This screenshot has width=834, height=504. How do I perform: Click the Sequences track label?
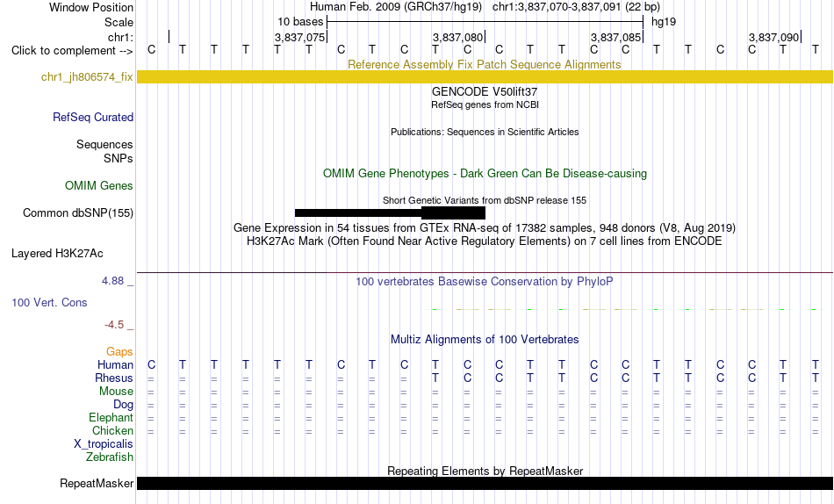tap(104, 144)
